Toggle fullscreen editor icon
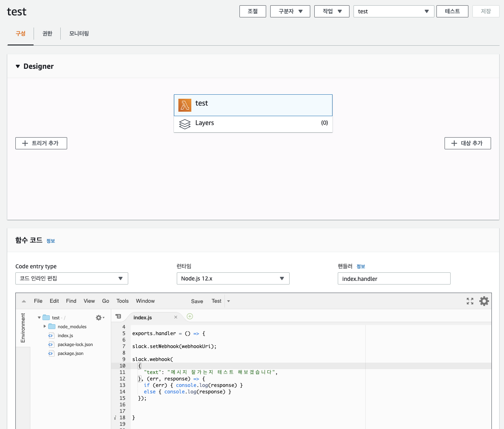 pyautogui.click(x=470, y=301)
